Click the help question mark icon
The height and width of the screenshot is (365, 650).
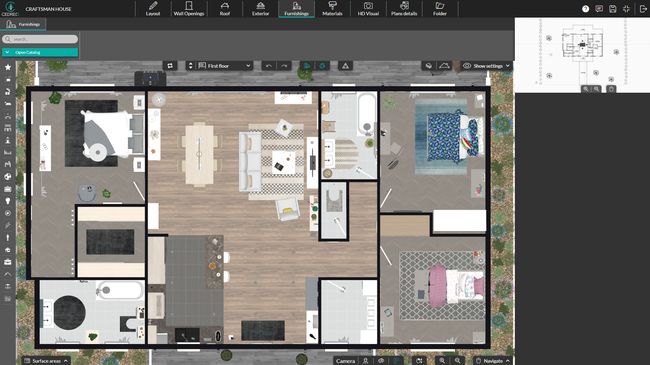[x=585, y=9]
